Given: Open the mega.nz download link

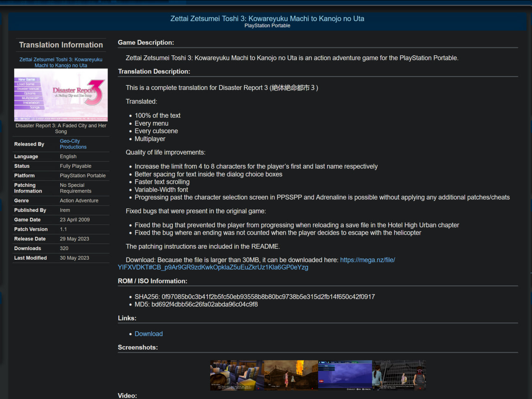Looking at the screenshot, I should coord(256,263).
